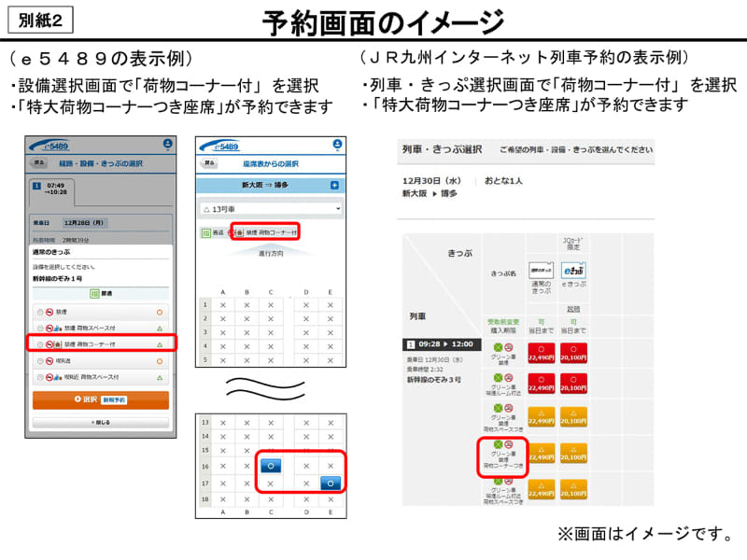Choose the red 22,490円 button in the グリーン車 禁煙 row
Screen dimensions: 747x560
pos(542,354)
